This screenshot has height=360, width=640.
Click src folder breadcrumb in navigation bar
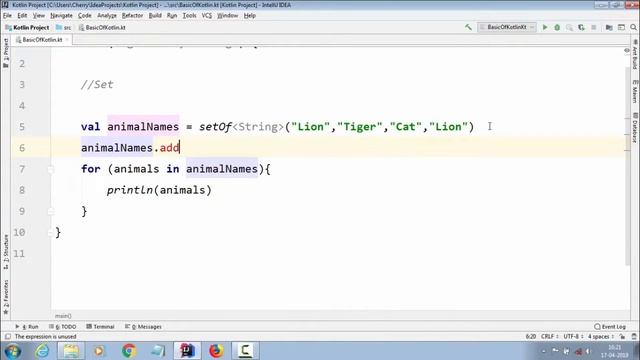[x=63, y=27]
